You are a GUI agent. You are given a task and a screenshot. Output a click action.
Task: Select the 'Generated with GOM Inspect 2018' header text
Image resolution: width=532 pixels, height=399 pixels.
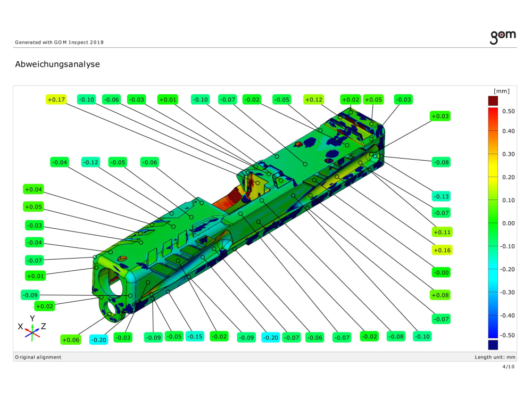coord(60,43)
